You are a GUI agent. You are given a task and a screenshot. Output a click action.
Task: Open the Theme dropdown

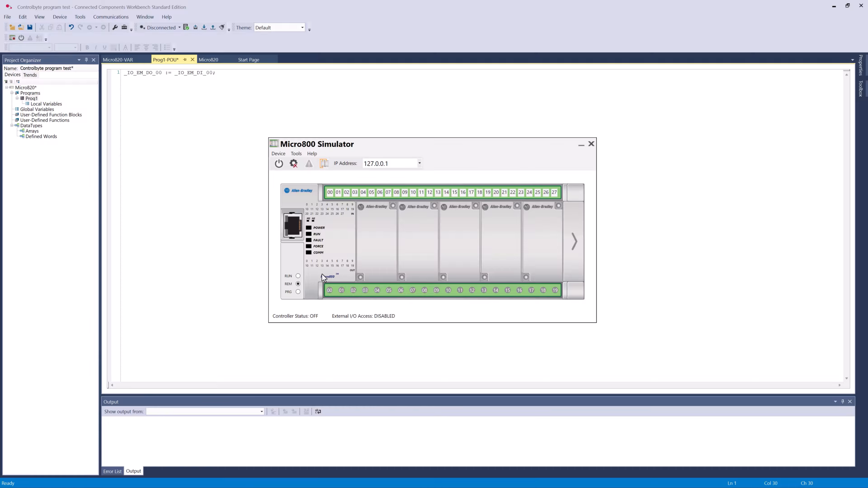[x=302, y=28]
